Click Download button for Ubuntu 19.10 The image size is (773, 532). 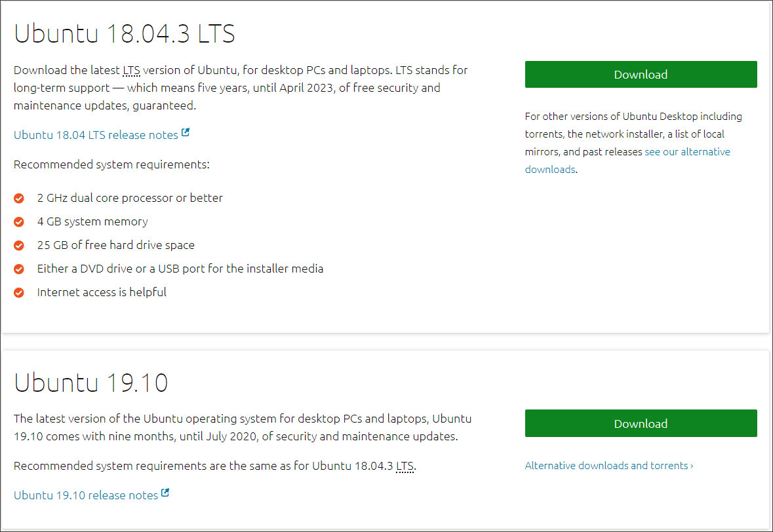click(641, 423)
